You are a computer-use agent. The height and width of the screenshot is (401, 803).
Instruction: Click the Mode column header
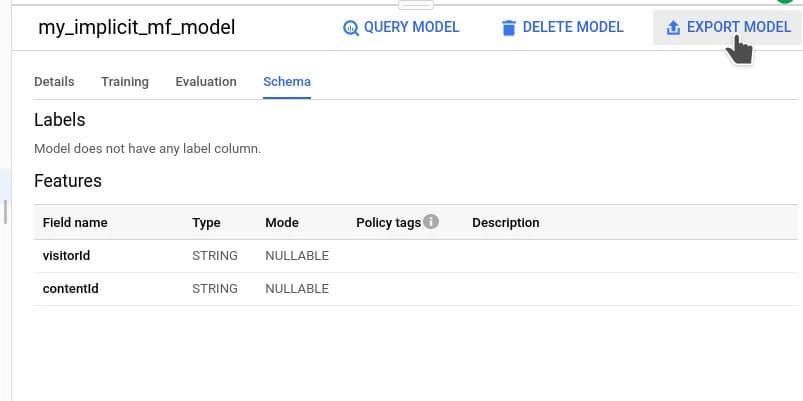[282, 223]
